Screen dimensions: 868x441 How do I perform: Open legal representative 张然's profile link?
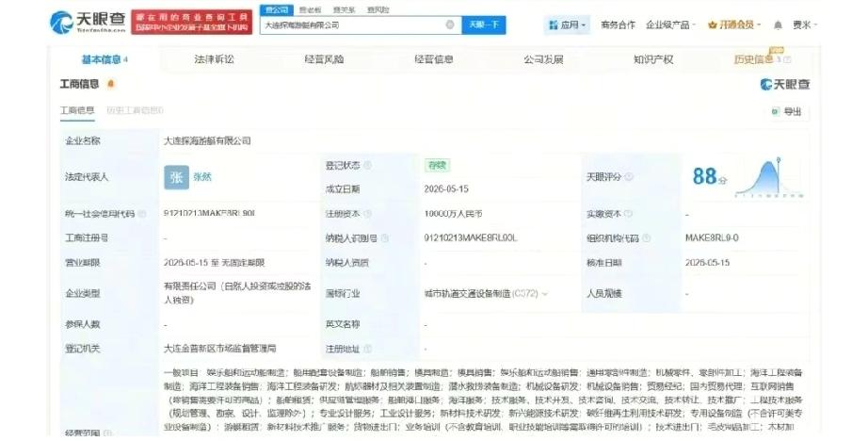202,177
